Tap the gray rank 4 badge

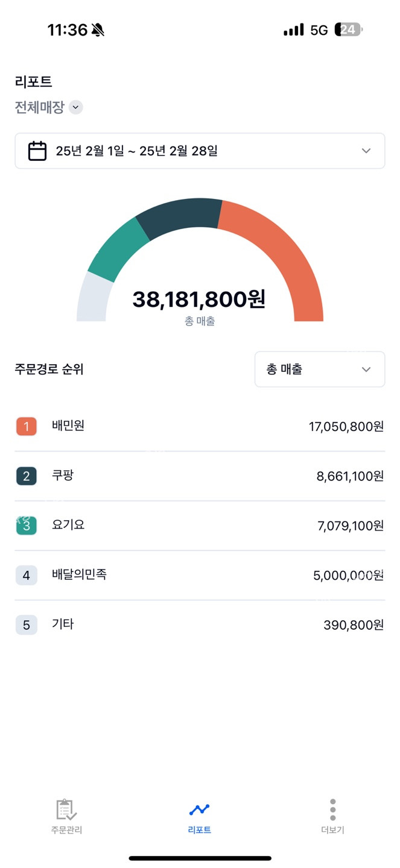pyautogui.click(x=27, y=575)
